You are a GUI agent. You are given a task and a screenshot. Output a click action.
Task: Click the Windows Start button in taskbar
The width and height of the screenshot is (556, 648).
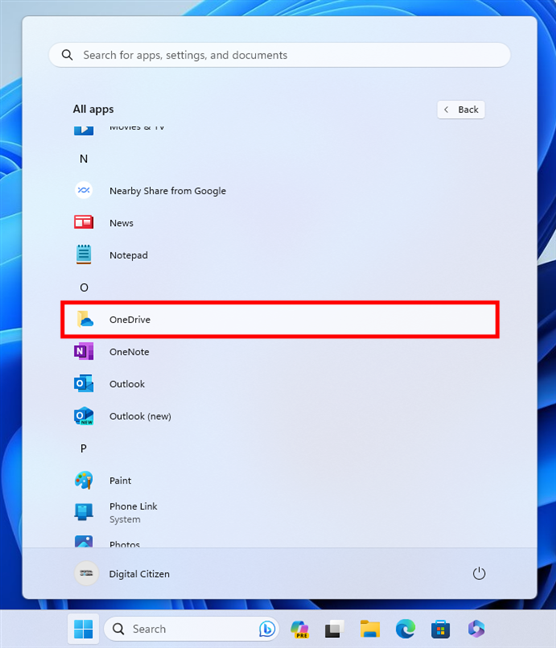click(x=84, y=629)
